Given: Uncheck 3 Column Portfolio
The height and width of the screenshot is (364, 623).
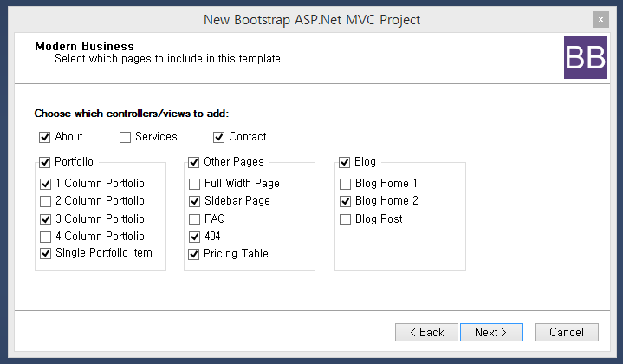Looking at the screenshot, I should [45, 219].
